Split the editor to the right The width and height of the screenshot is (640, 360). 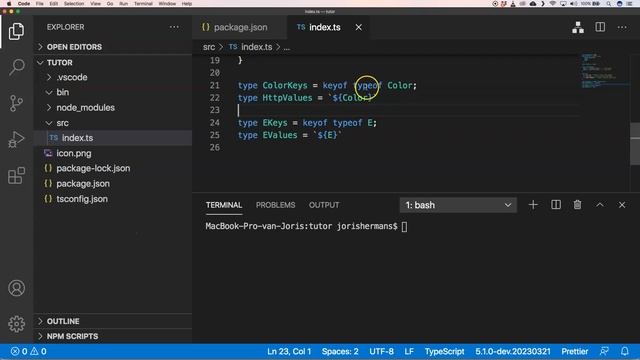(x=600, y=27)
